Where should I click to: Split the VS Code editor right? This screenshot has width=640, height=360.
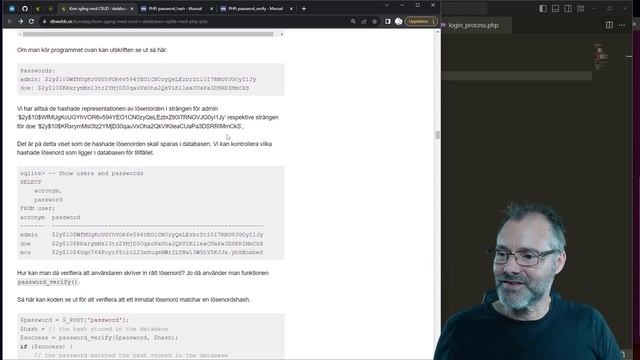pos(609,25)
